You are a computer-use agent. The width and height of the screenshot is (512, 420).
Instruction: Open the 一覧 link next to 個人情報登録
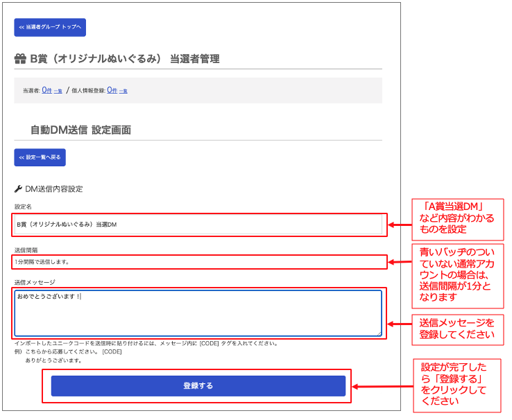point(123,91)
